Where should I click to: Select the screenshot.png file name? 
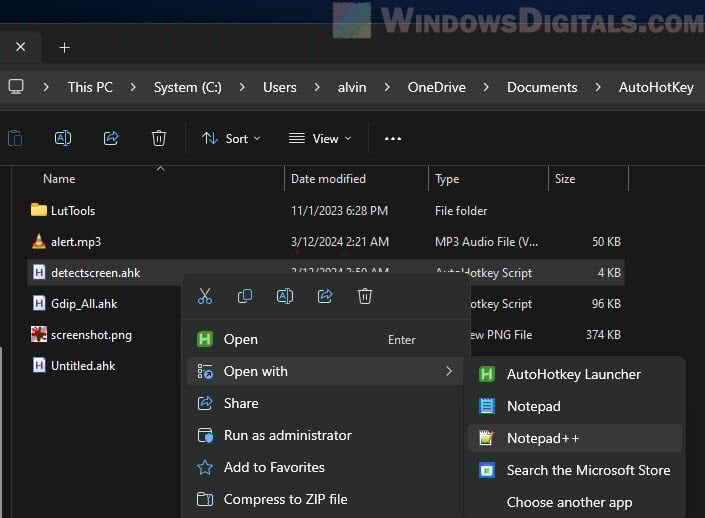(91, 335)
